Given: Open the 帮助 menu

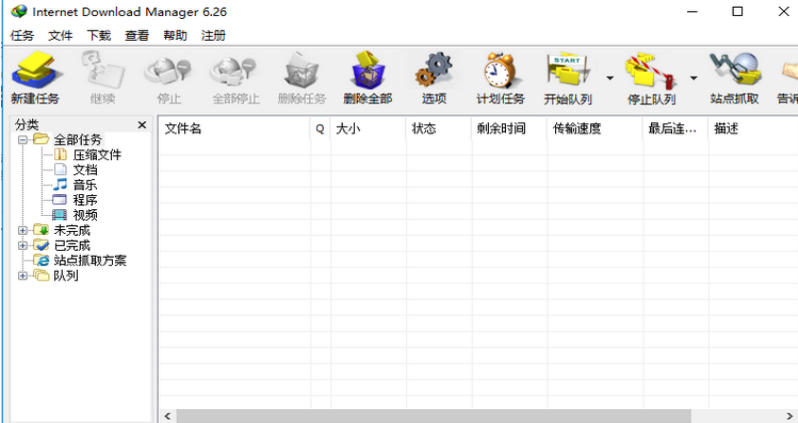Looking at the screenshot, I should [175, 36].
